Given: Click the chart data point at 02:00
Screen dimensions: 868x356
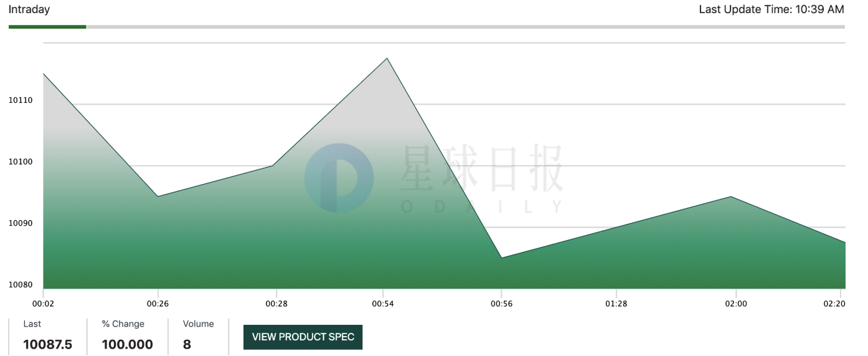Looking at the screenshot, I should click(x=731, y=197).
